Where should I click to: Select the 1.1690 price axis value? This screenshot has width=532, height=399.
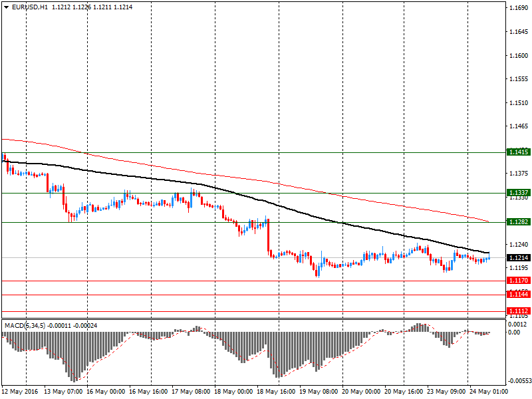pyautogui.click(x=519, y=8)
